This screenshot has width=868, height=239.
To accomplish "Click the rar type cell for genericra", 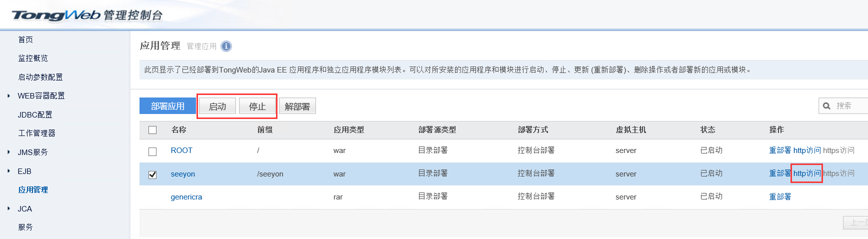I will click(338, 197).
